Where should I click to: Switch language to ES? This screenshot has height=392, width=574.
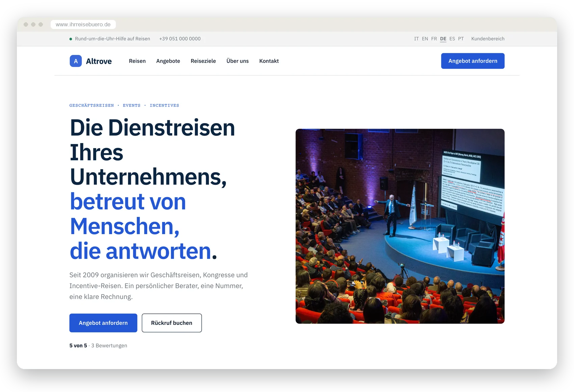click(452, 39)
